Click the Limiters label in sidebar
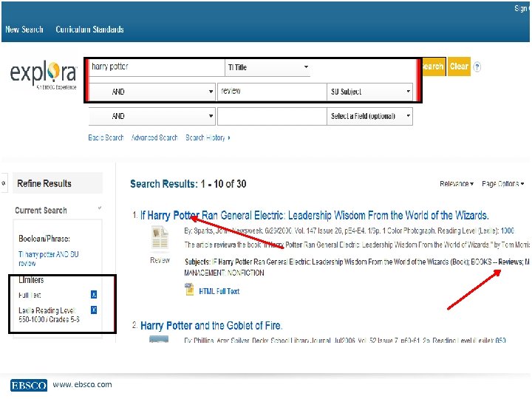The height and width of the screenshot is (399, 532). point(31,280)
